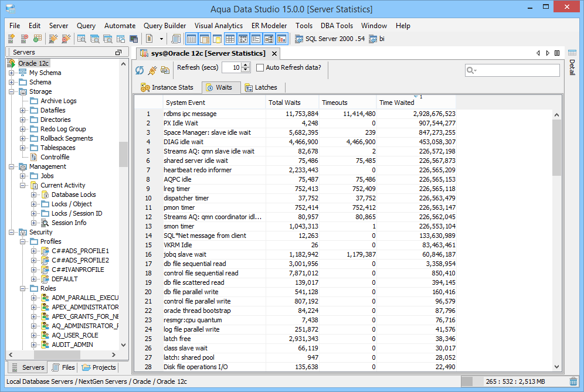Expand the Datafiles tree node
The image size is (584, 392).
click(x=23, y=111)
